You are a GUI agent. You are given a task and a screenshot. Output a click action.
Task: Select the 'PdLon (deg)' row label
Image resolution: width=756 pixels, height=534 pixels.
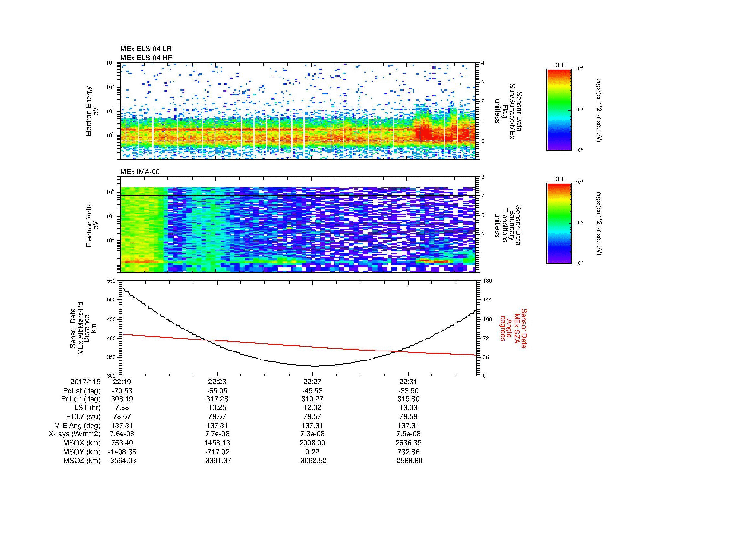pos(81,399)
